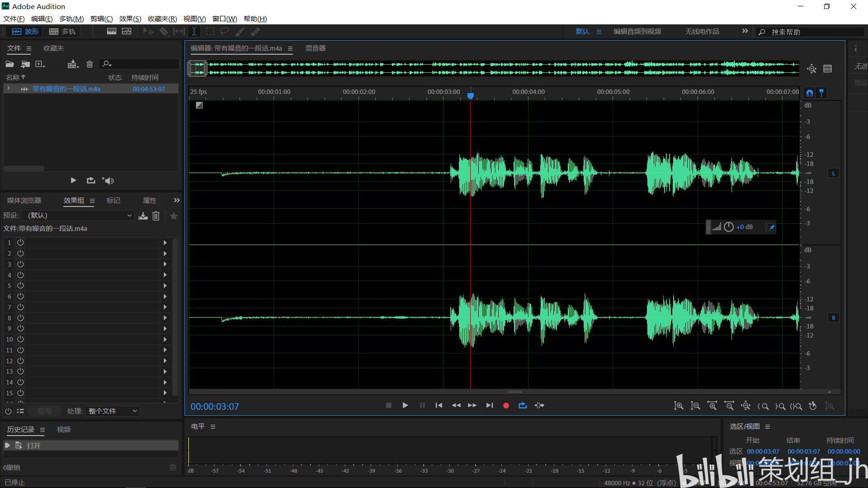Open the effect menu arrow for slot 8

(165, 318)
